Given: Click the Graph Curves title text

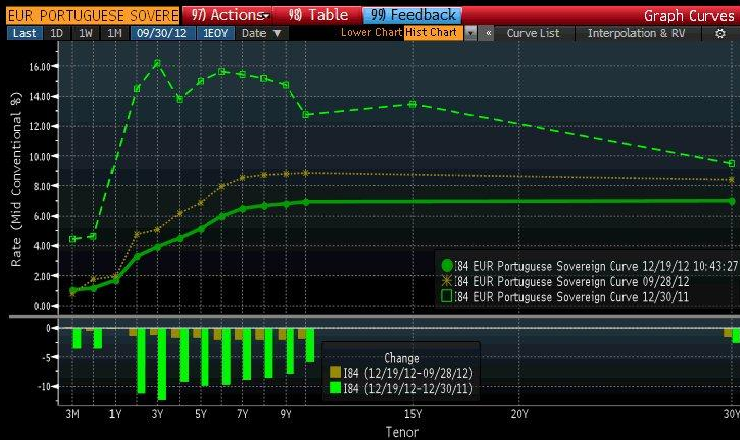Looking at the screenshot, I should tap(689, 16).
